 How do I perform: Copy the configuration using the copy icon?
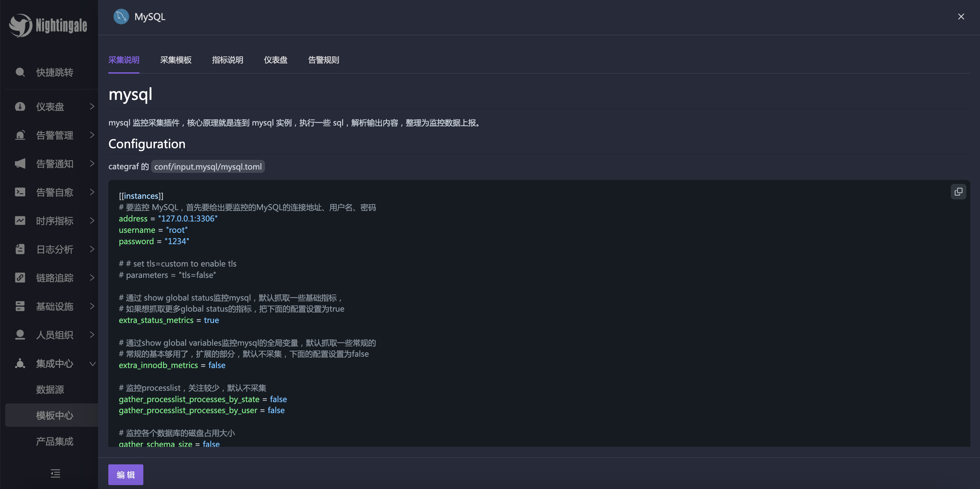tap(958, 191)
